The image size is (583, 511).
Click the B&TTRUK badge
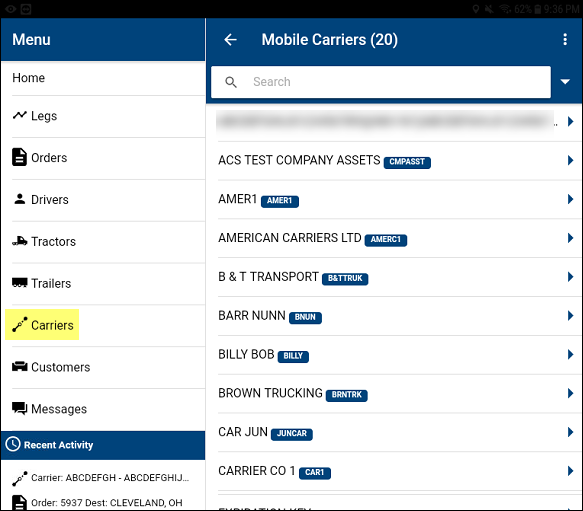[345, 279]
